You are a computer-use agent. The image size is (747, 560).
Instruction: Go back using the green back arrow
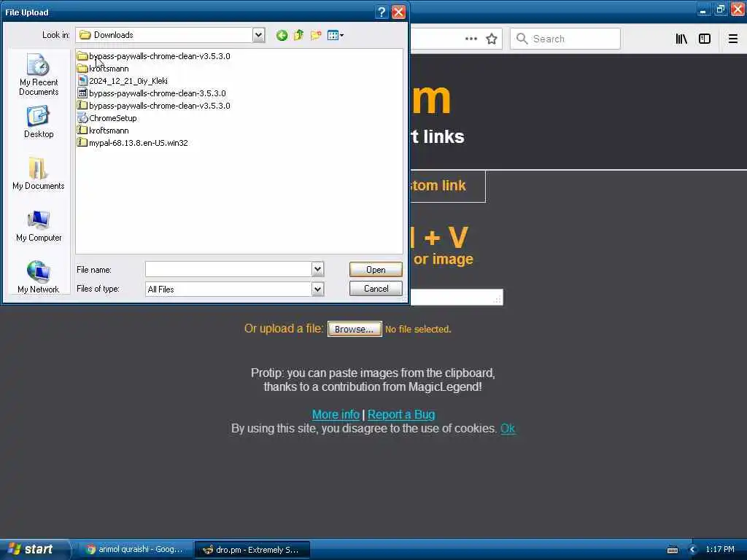coord(282,35)
